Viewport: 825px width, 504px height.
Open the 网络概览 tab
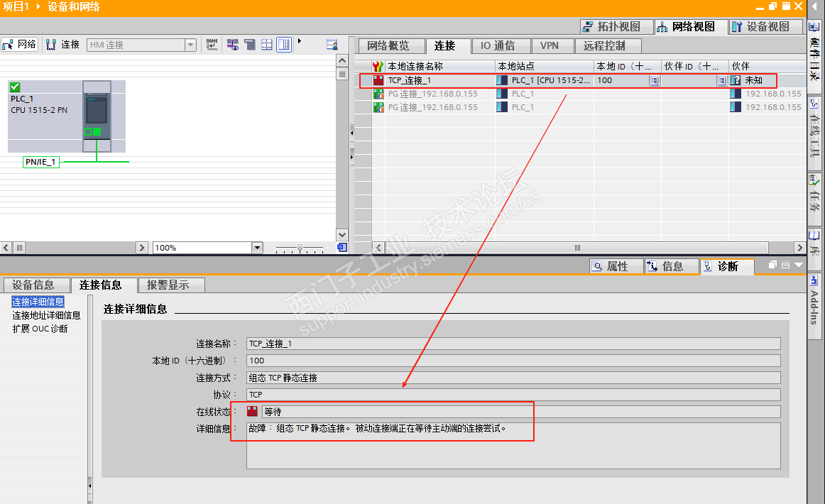pyautogui.click(x=390, y=45)
